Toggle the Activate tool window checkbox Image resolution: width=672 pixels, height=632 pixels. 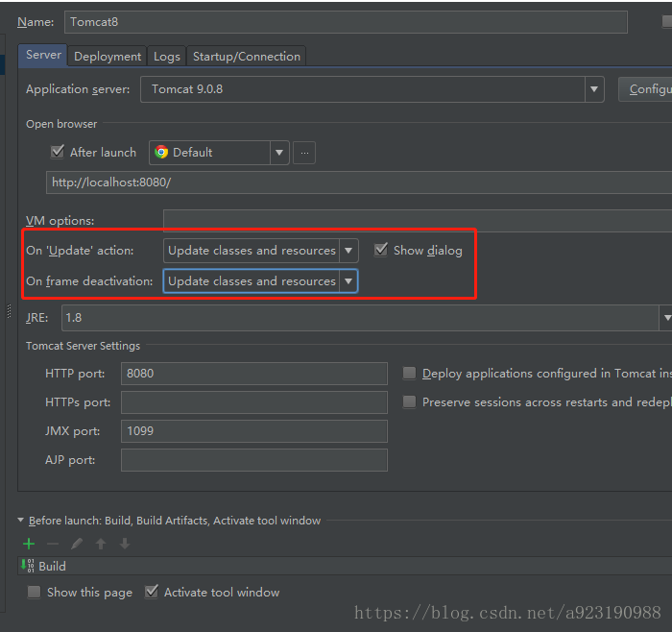coord(152,592)
